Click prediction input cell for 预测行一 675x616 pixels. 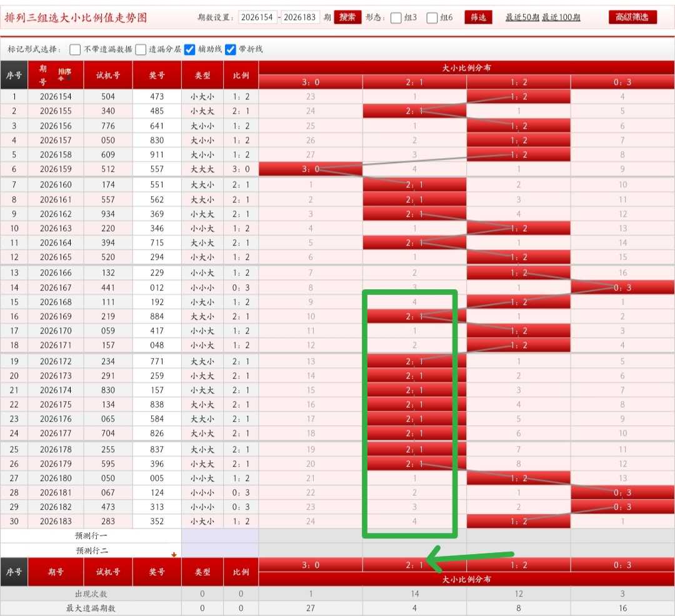220,535
